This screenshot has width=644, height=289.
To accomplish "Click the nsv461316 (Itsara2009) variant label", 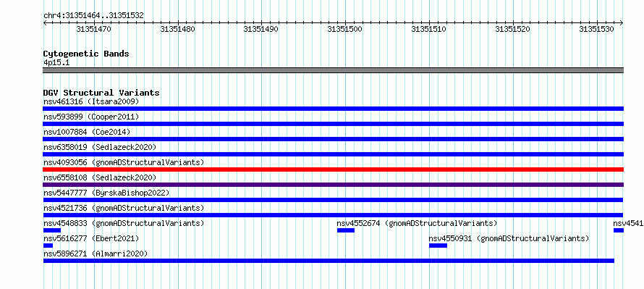I will [91, 101].
